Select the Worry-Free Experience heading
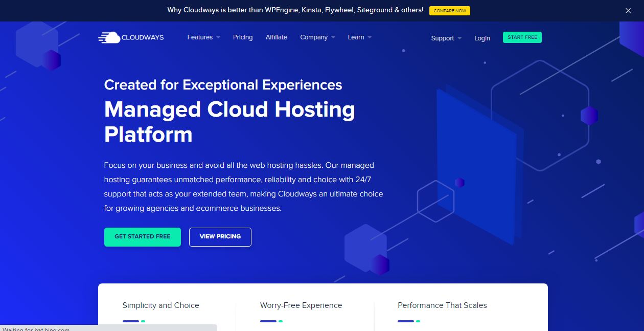 click(x=301, y=305)
